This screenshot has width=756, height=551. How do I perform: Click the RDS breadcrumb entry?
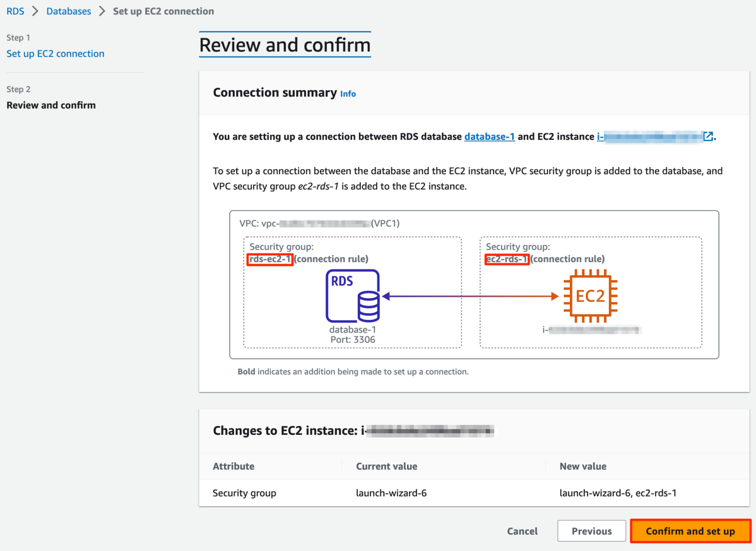point(15,11)
